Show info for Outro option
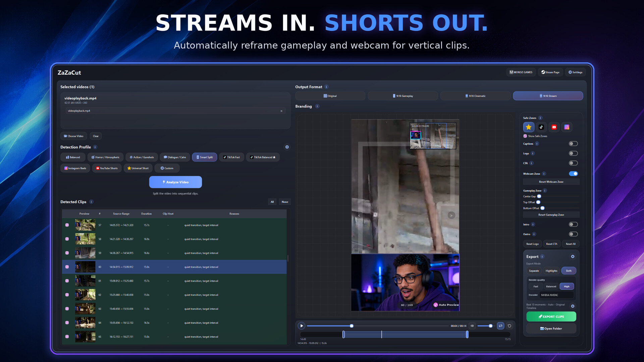644x362 pixels. [534, 234]
